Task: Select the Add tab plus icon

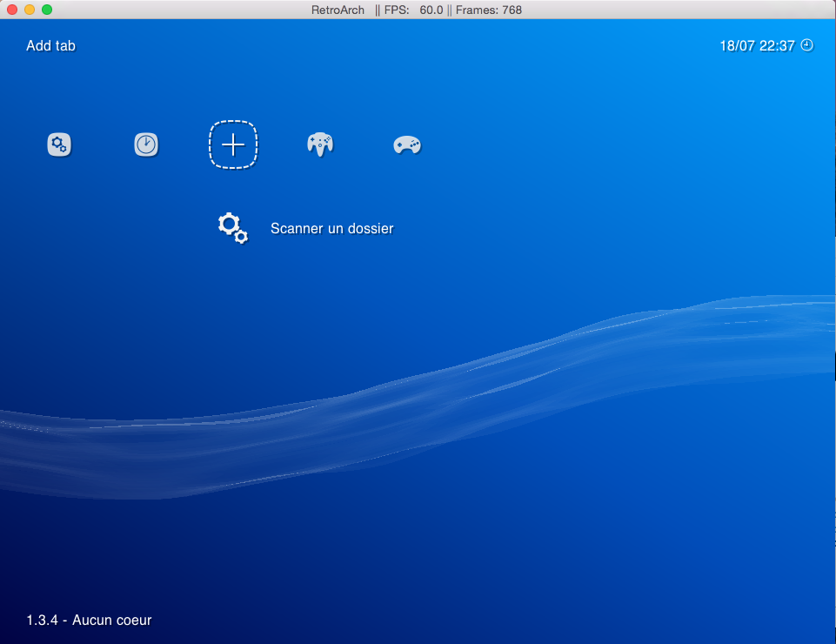Action: [x=233, y=144]
